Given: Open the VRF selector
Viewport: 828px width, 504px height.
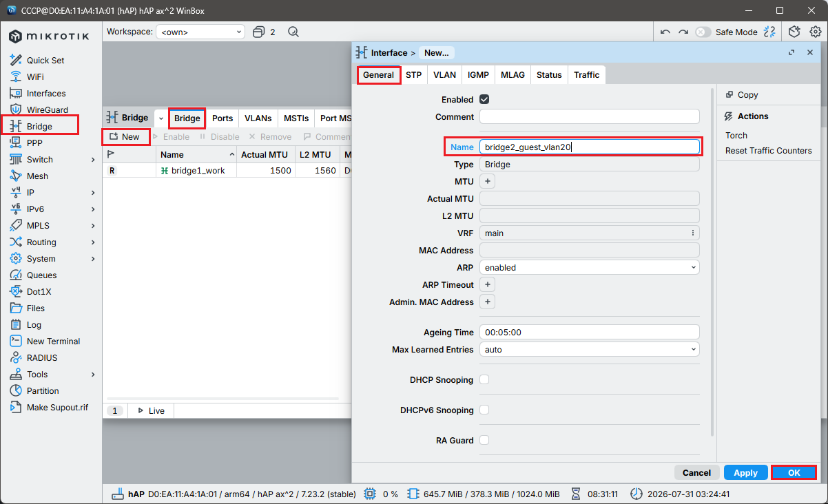Looking at the screenshot, I should coord(589,233).
